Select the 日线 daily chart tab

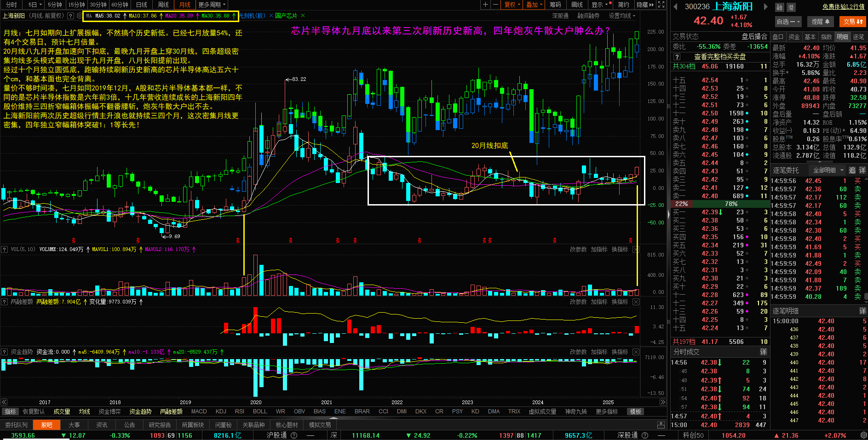pos(142,5)
